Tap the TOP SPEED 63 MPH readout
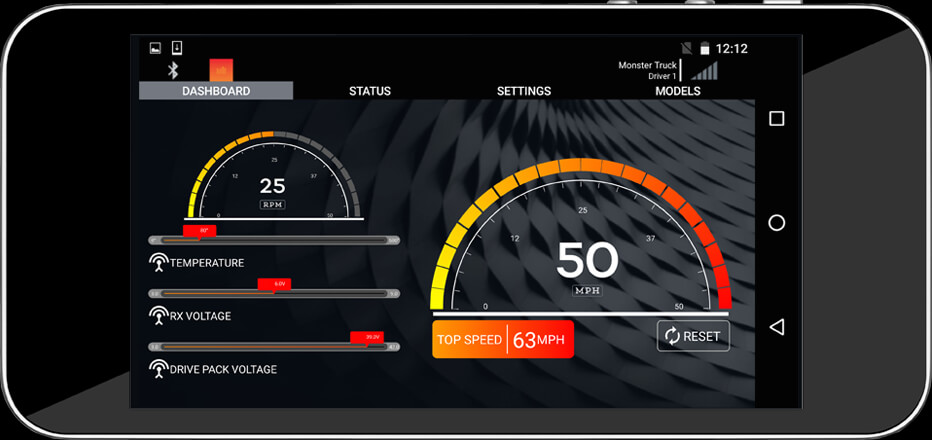The height and width of the screenshot is (440, 932). point(503,340)
